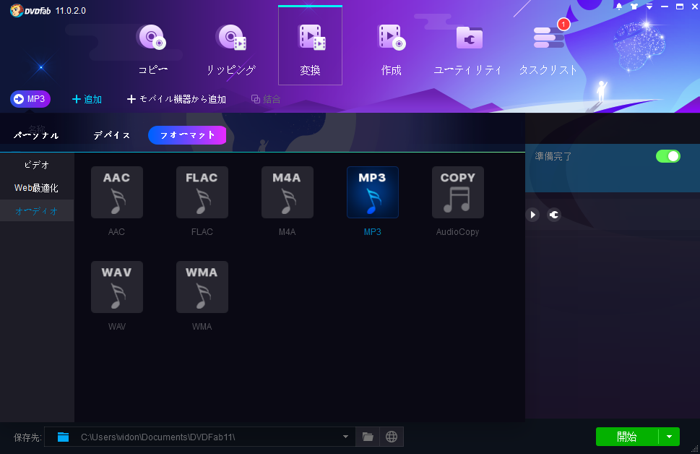The image size is (700, 454).
Task: Click the play preview icon
Action: click(x=533, y=215)
